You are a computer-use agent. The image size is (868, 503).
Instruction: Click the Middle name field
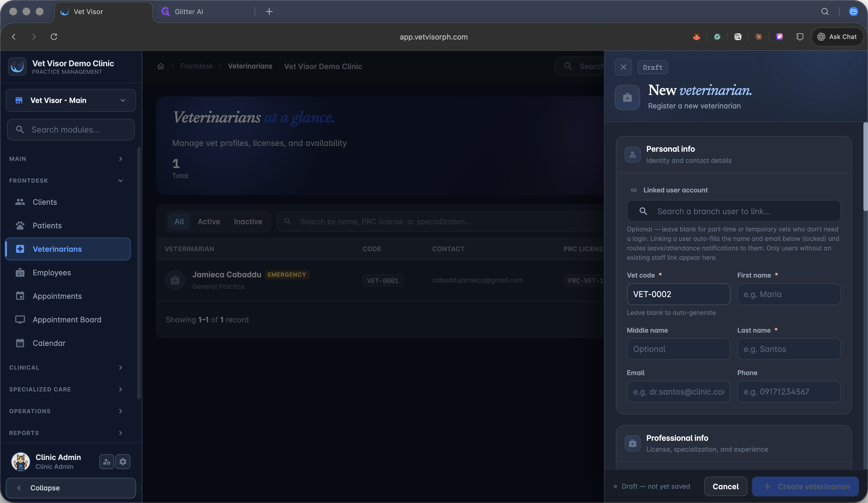(678, 349)
